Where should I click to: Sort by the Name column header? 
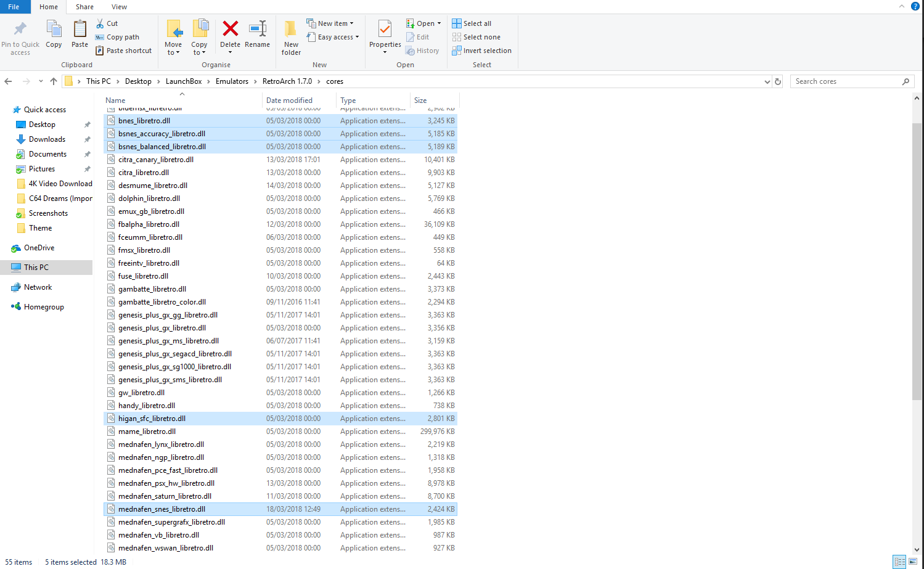click(182, 100)
